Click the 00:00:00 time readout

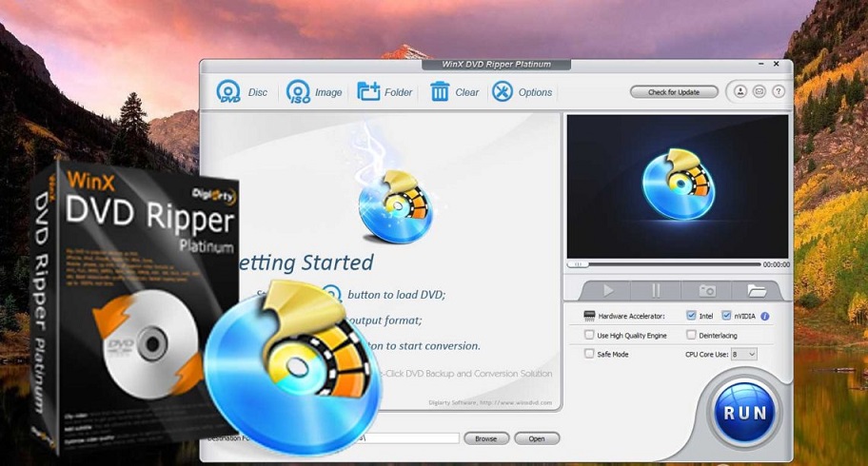pyautogui.click(x=776, y=264)
